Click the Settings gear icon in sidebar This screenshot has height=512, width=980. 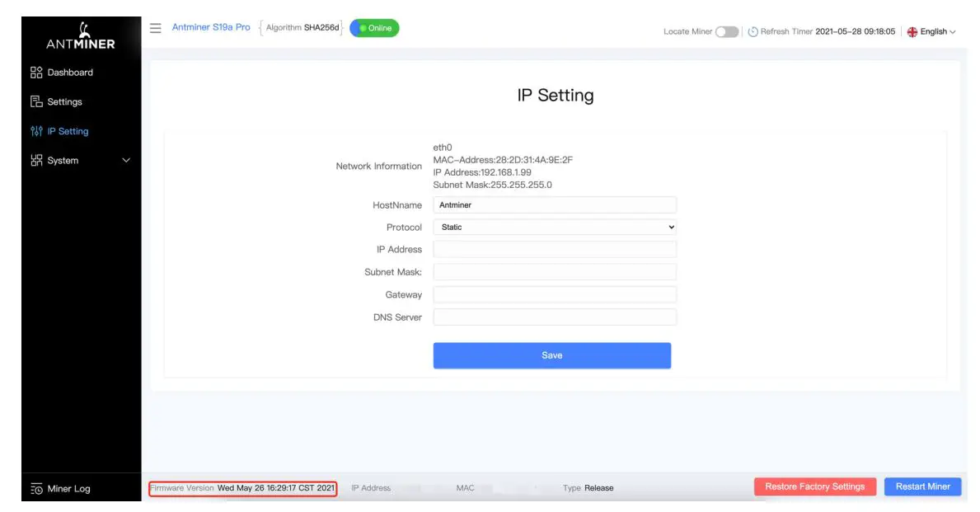pyautogui.click(x=36, y=101)
